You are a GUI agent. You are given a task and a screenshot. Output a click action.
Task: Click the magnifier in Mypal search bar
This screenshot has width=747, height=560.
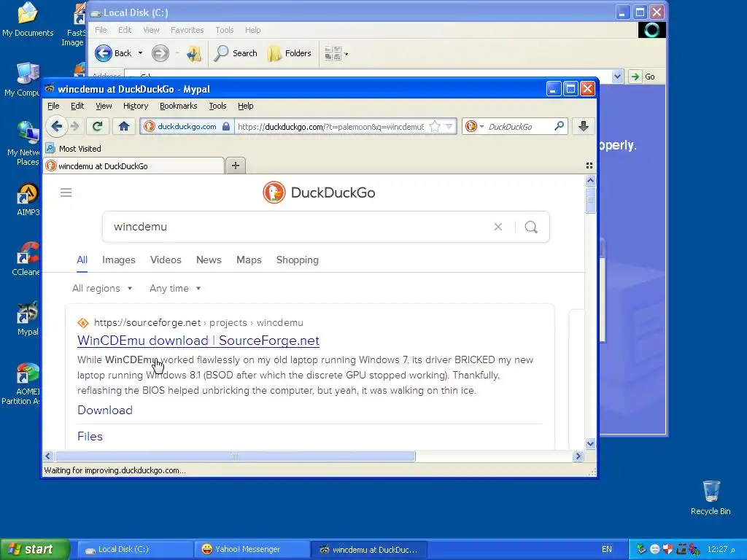pyautogui.click(x=559, y=126)
